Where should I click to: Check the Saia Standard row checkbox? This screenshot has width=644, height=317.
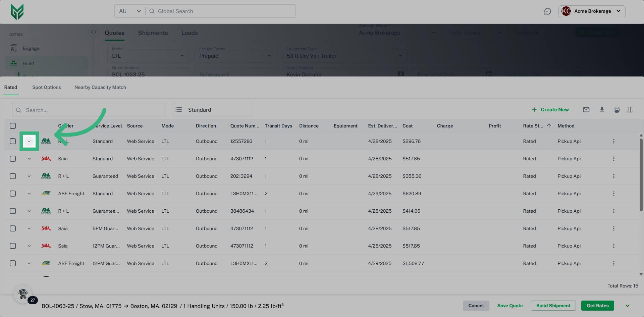13,159
